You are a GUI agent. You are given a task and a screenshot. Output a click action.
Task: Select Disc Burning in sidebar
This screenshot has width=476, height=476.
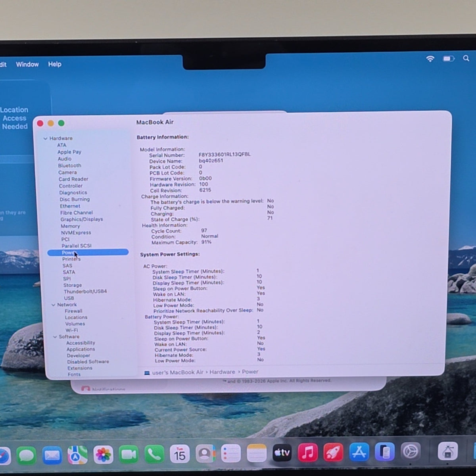click(x=75, y=199)
